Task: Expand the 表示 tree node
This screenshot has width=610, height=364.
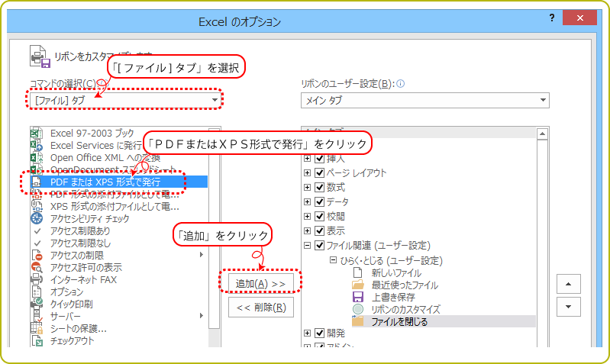Action: pos(308,231)
